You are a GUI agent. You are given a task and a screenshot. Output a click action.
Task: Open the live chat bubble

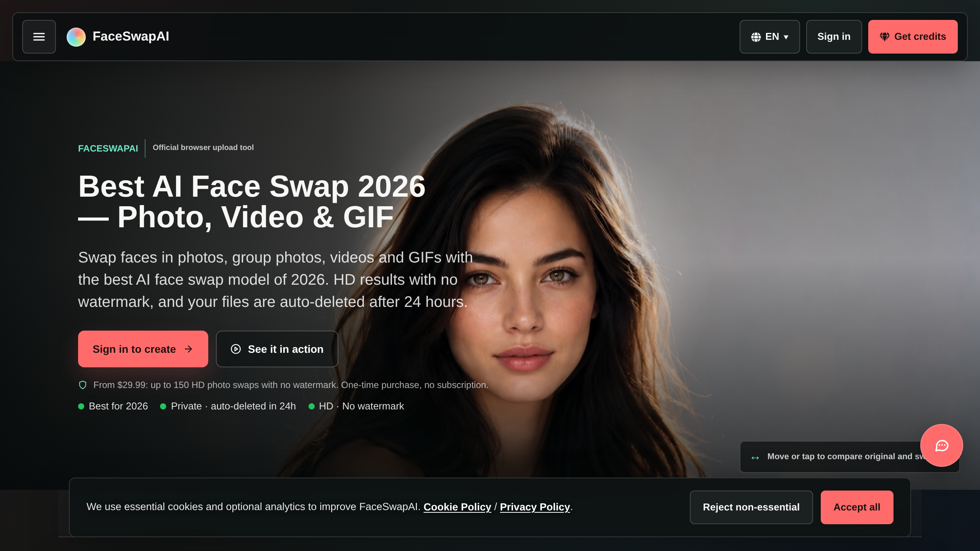(x=942, y=445)
